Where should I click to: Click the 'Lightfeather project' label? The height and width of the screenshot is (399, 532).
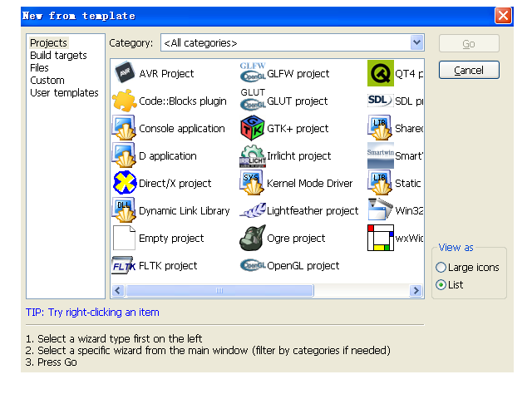(313, 210)
